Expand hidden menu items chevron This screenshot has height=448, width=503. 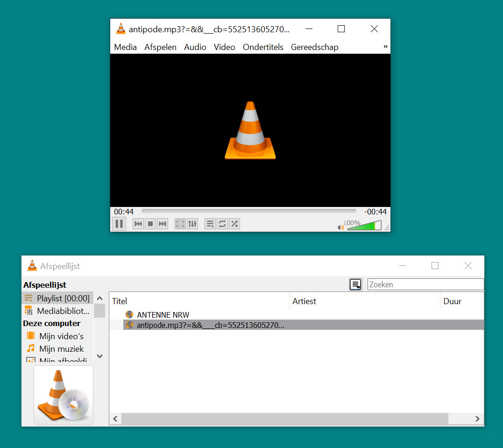point(386,47)
